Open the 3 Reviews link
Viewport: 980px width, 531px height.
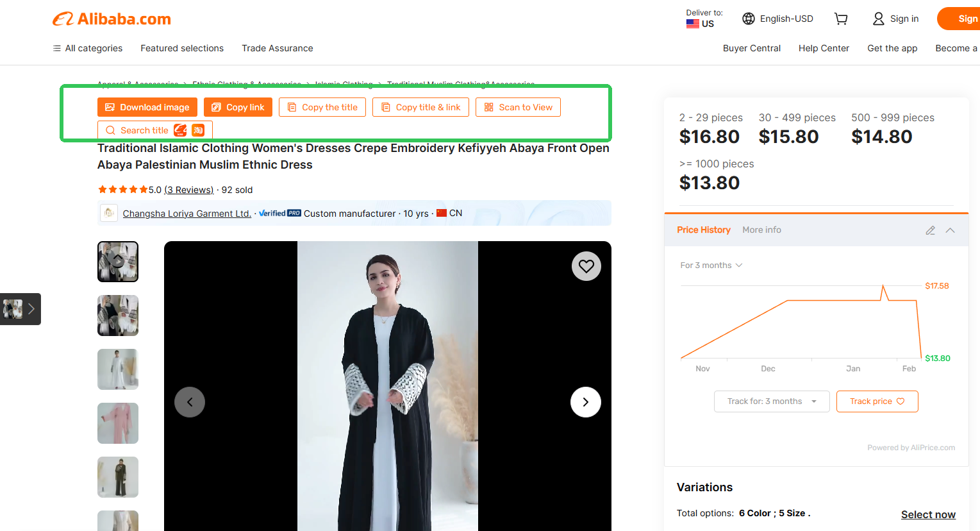tap(189, 190)
